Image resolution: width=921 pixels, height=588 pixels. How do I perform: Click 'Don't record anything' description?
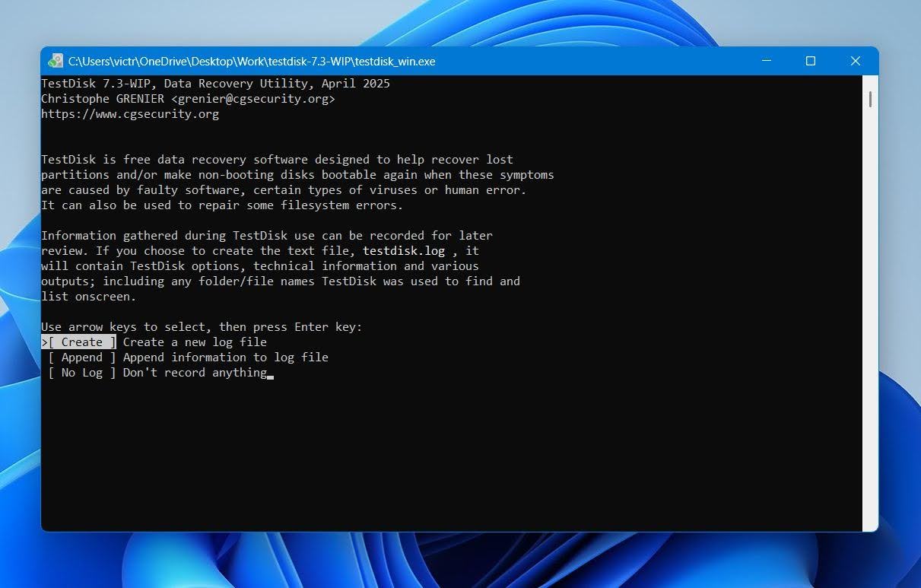pos(195,373)
